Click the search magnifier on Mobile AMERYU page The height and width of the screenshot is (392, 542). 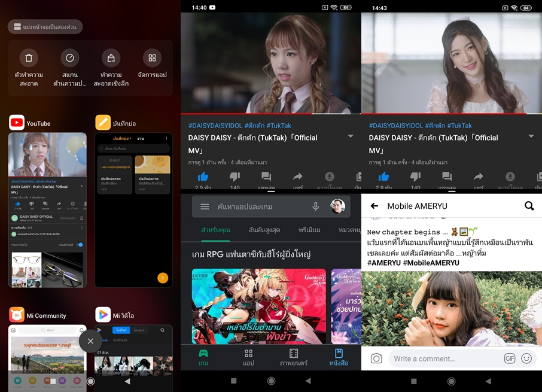[x=529, y=206]
